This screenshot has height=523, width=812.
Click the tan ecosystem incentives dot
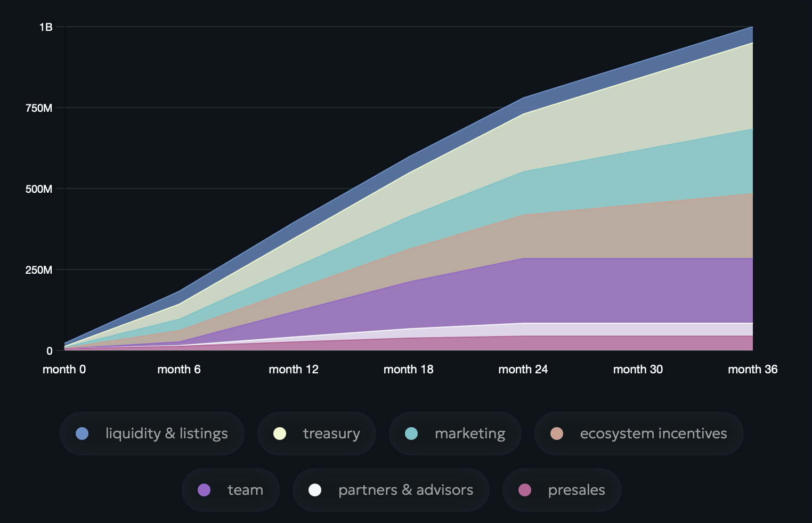[x=557, y=434]
